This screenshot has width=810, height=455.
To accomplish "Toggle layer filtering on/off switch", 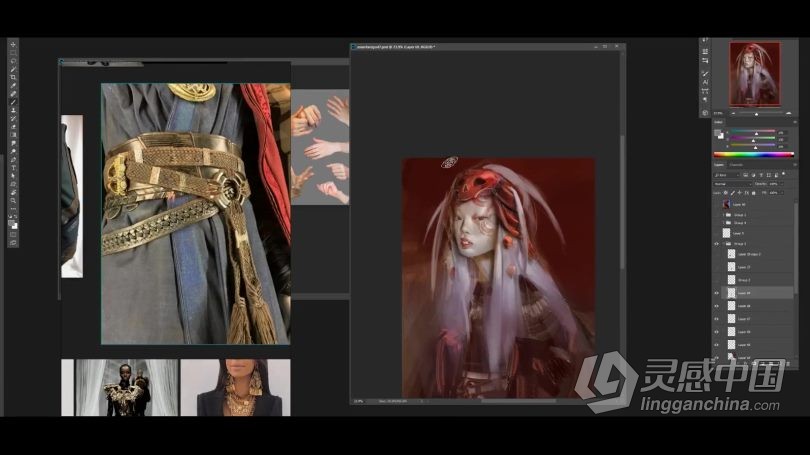I will click(784, 174).
